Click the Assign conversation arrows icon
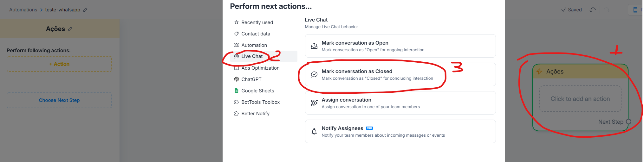Viewport: 644px width, 162px height. (314, 103)
